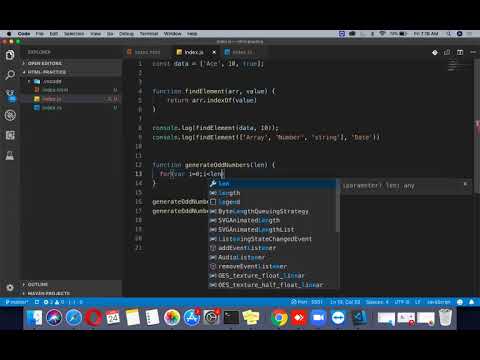Click the Open Changes icon in editor toolbar
Image resolution: width=480 pixels, height=360 pixels.
447,52
